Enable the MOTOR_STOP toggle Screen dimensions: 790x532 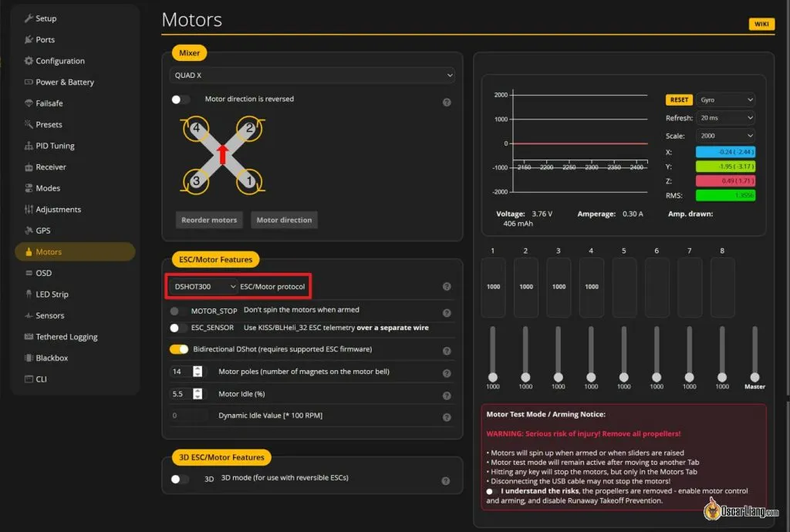[x=179, y=311]
